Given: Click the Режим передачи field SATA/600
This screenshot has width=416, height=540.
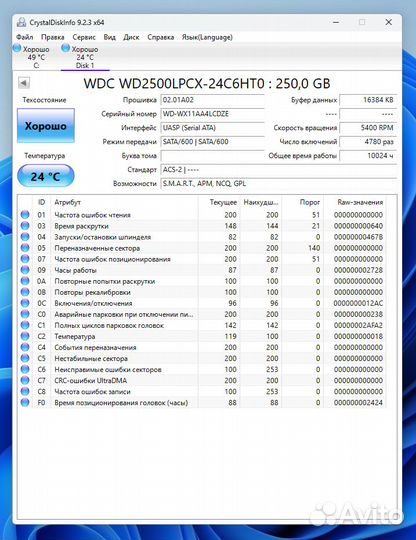Looking at the screenshot, I should pyautogui.click(x=212, y=142).
